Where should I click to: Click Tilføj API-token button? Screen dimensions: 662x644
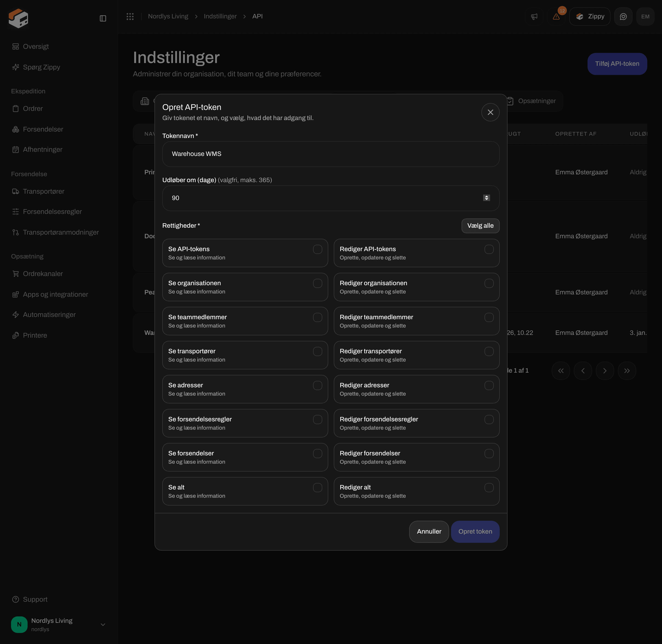click(617, 64)
